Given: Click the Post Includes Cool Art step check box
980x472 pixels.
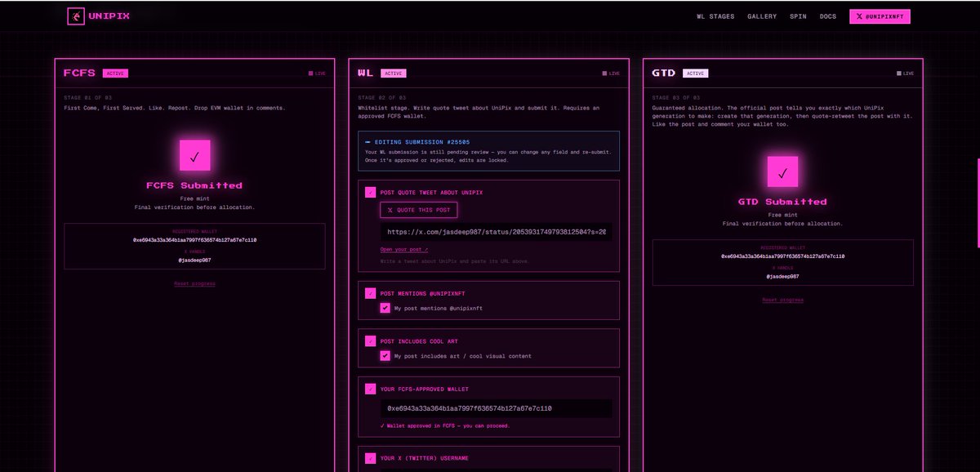Looking at the screenshot, I should click(x=371, y=341).
